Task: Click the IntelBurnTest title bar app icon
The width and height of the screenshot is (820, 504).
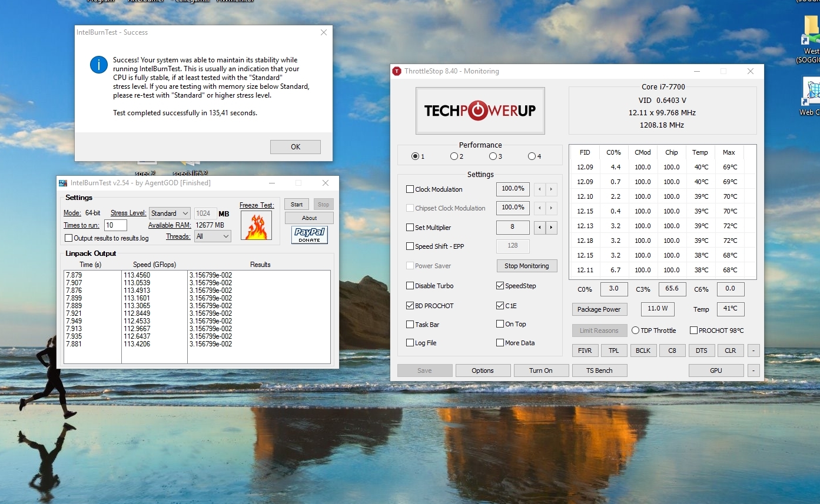Action: click(63, 183)
